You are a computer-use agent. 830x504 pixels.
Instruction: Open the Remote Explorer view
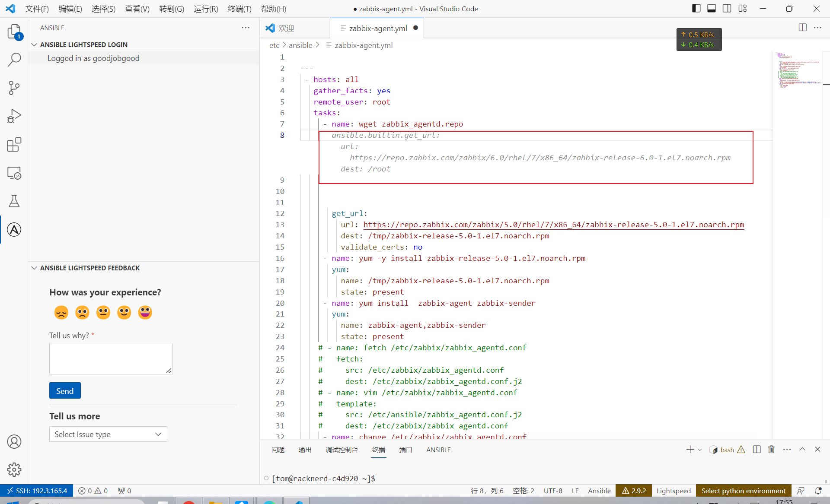pos(14,173)
